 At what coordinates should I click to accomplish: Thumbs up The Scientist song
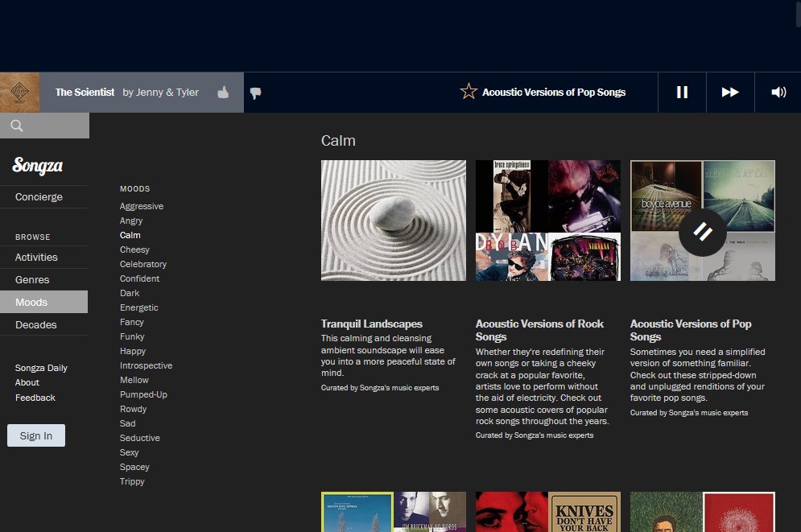coord(223,93)
